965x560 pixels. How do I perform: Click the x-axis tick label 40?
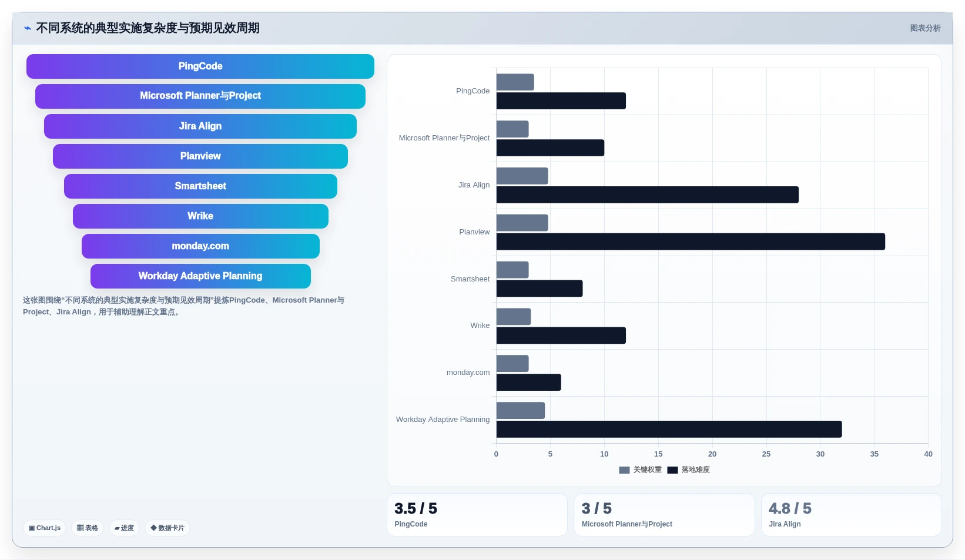[928, 454]
